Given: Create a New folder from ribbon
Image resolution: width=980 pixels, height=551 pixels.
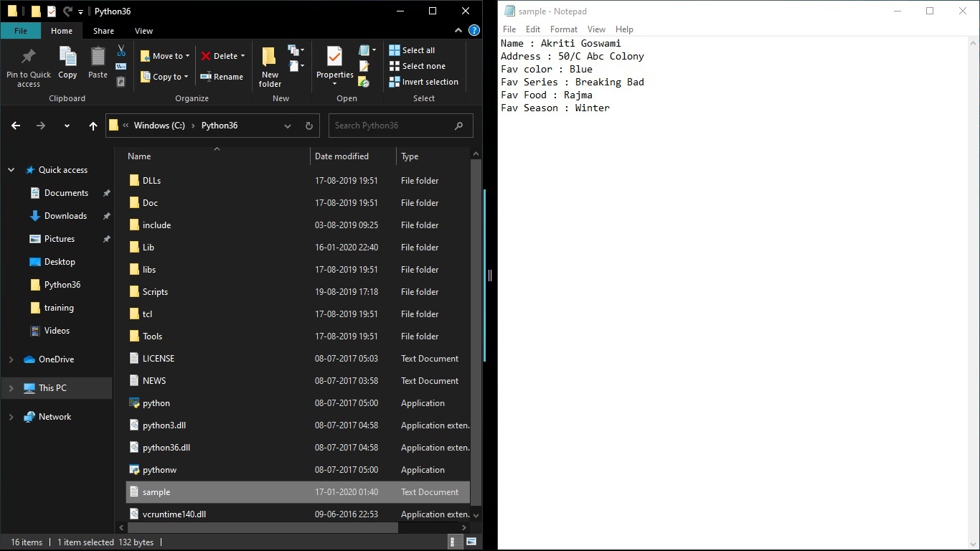Looking at the screenshot, I should pos(270,67).
